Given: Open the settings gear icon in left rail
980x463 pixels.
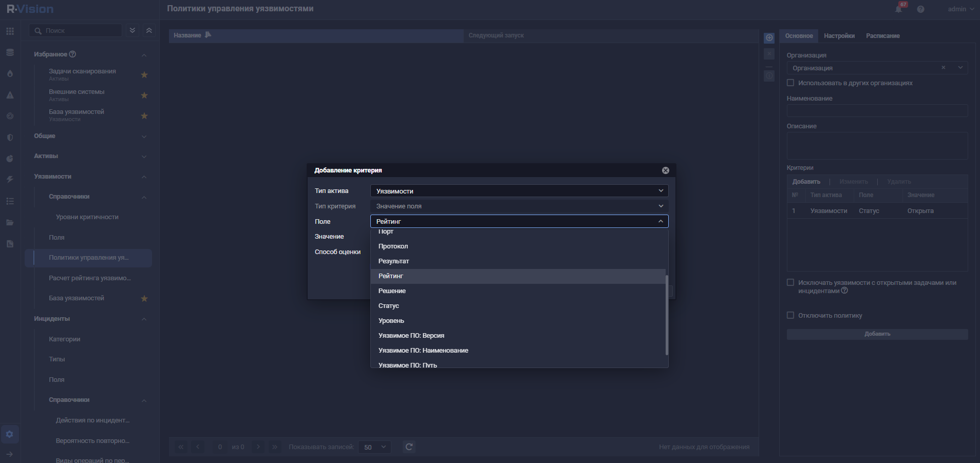Looking at the screenshot, I should point(10,434).
